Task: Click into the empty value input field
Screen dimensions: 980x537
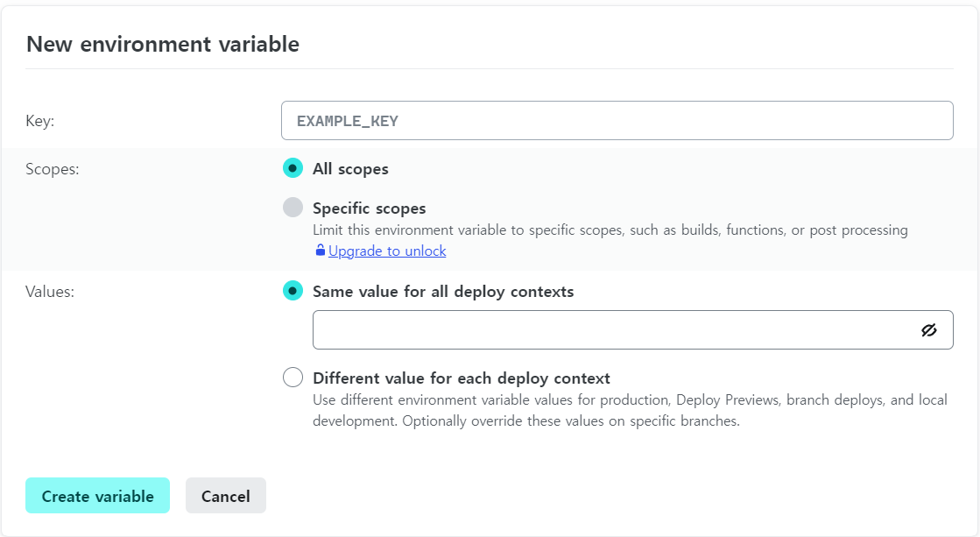Action: pos(613,330)
